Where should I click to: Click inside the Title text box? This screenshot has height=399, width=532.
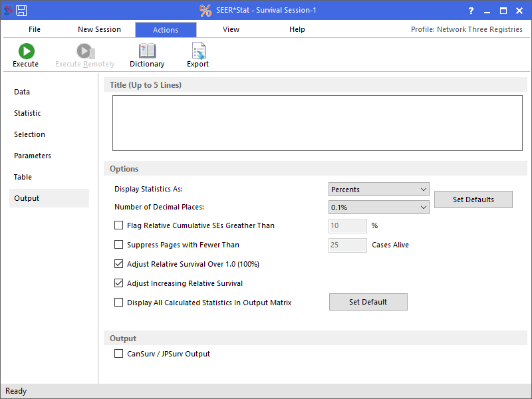317,123
